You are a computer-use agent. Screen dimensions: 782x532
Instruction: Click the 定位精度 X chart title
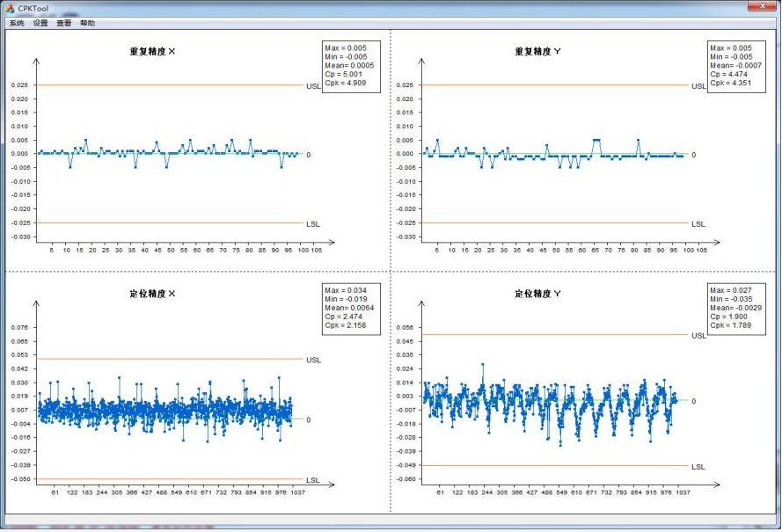[x=153, y=294]
